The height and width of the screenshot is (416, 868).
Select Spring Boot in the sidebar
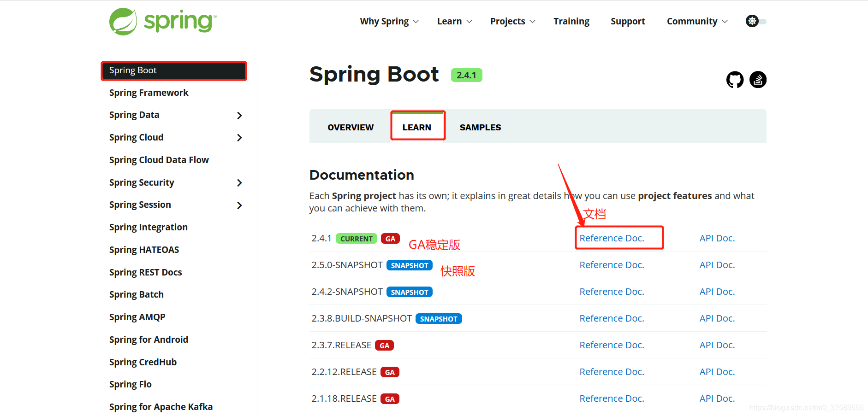coord(174,70)
